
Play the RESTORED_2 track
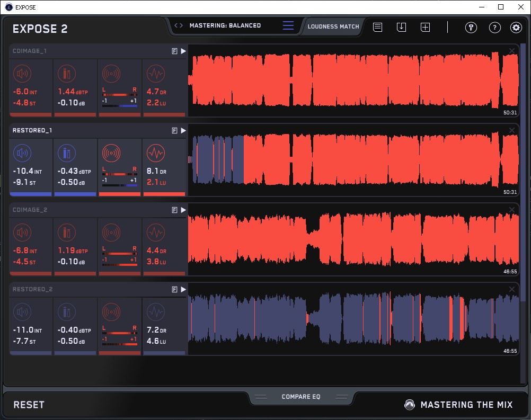point(183,289)
